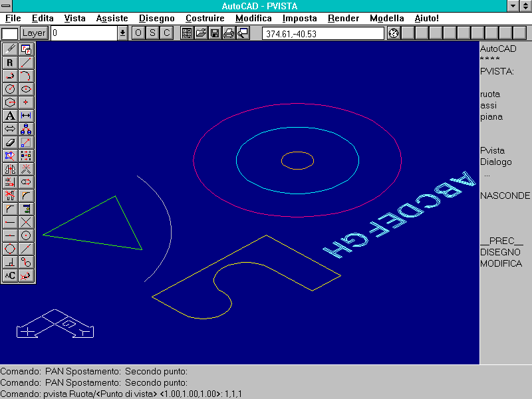Select the linear Dimension tool
Screen dimensions: 532x399
(x=26, y=116)
